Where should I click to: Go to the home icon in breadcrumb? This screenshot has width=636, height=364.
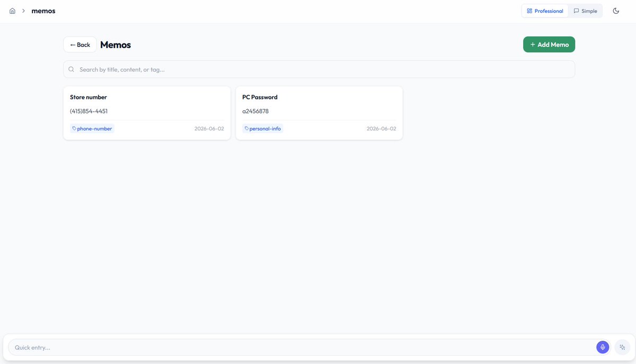[12, 11]
